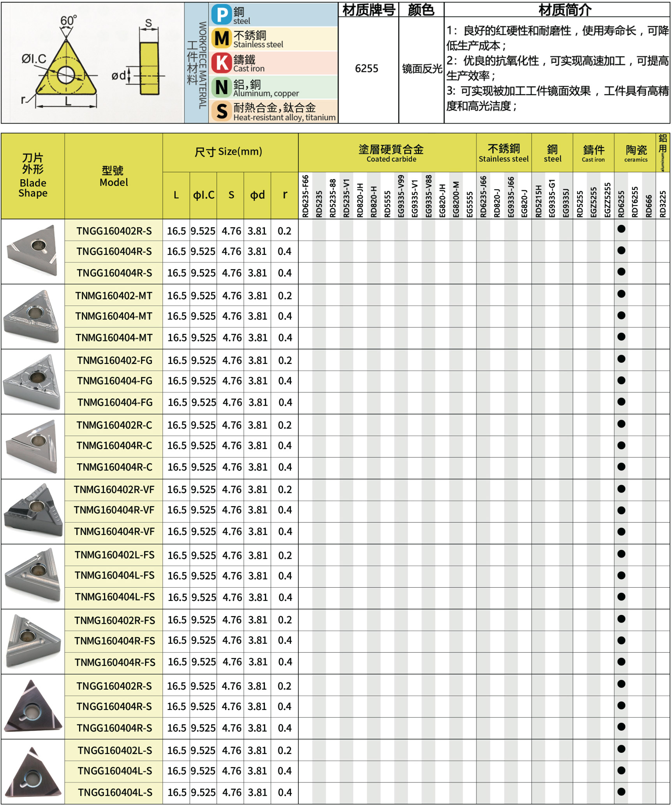The height and width of the screenshot is (807, 672).
Task: Click the yellow M stainless steel icon
Action: coord(222,39)
